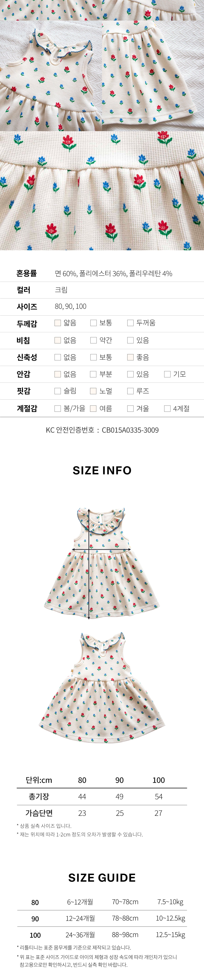Click the 12~24개월 size guide cell
The image size is (204, 980).
click(x=80, y=918)
